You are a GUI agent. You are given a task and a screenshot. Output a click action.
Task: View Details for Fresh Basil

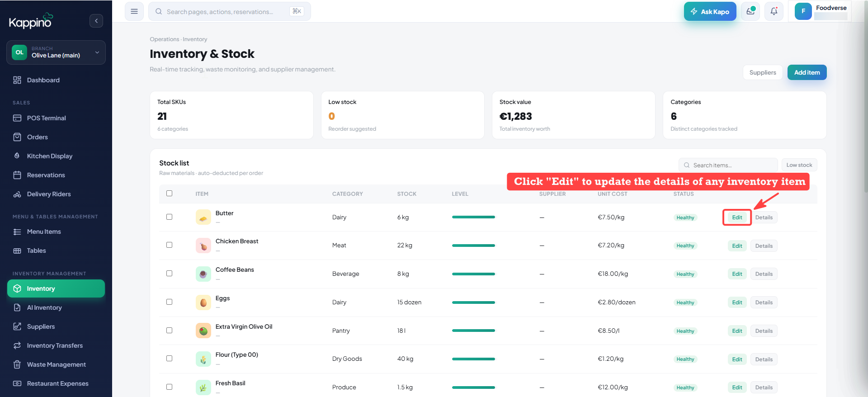(764, 388)
